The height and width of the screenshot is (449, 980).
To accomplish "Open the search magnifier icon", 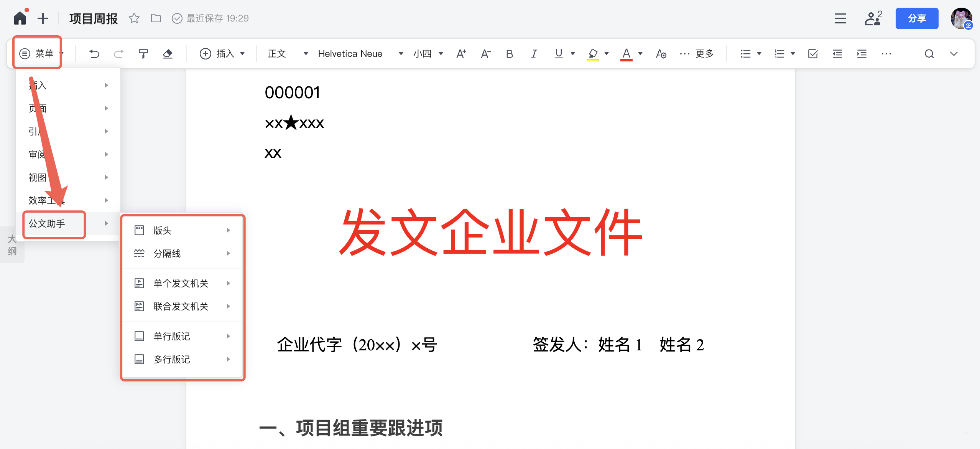I will (929, 54).
